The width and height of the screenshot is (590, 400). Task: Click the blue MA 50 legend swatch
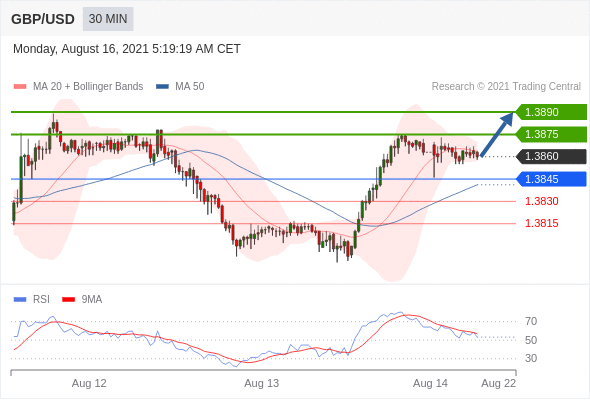[x=162, y=87]
